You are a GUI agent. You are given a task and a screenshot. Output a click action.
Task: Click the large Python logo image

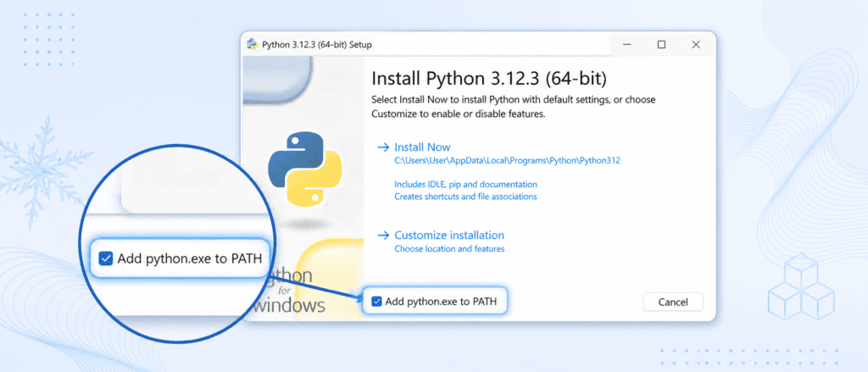tap(305, 169)
